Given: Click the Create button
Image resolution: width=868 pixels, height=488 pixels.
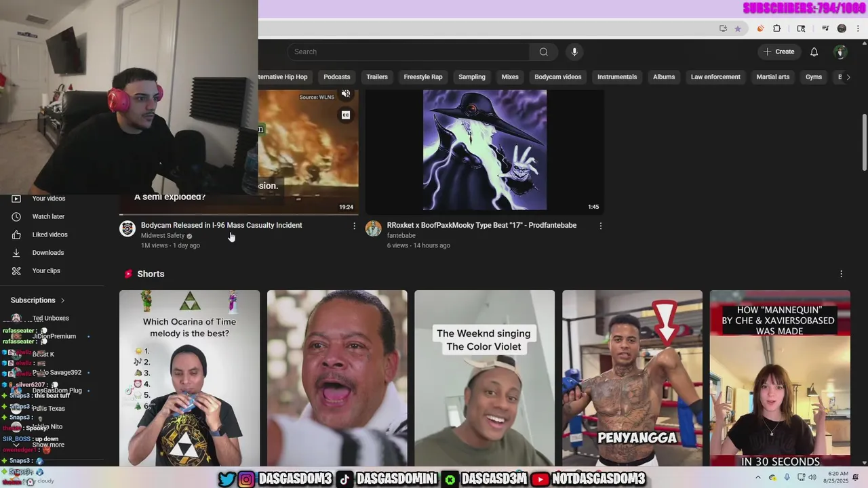Looking at the screenshot, I should pyautogui.click(x=778, y=52).
